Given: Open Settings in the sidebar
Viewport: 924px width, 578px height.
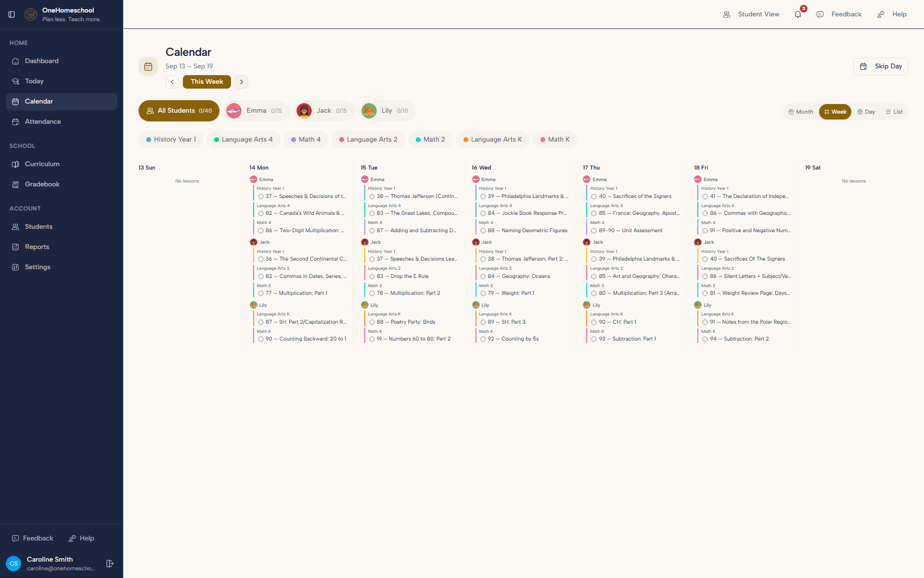Looking at the screenshot, I should coord(62,267).
